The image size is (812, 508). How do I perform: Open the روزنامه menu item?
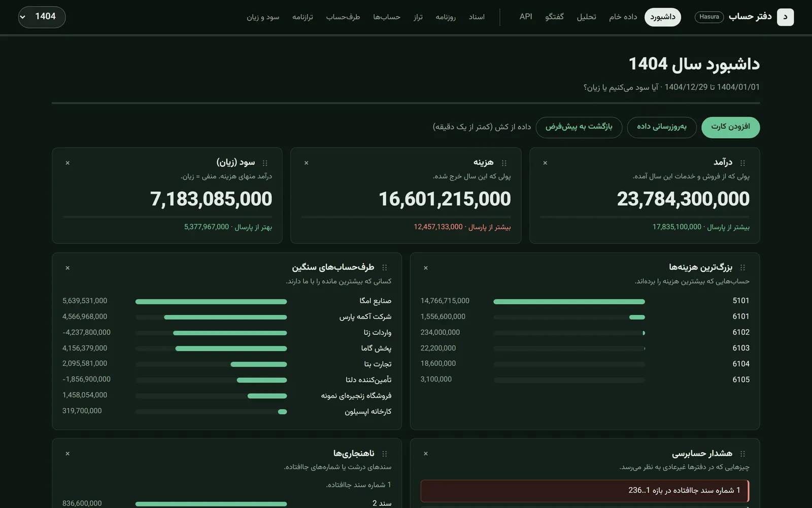[x=446, y=17]
